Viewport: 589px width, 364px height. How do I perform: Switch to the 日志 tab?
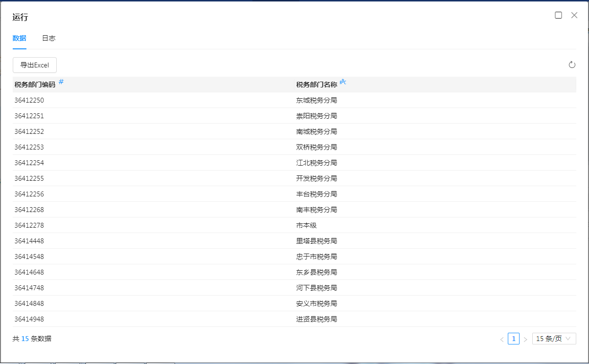pos(48,38)
